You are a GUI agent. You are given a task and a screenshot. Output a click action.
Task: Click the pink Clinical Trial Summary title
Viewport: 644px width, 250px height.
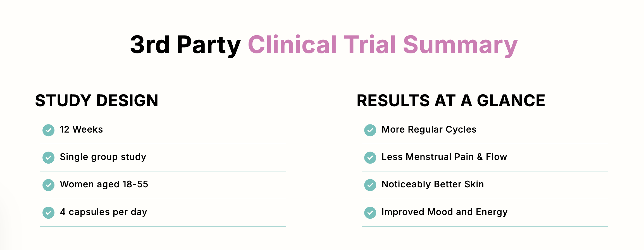point(383,45)
